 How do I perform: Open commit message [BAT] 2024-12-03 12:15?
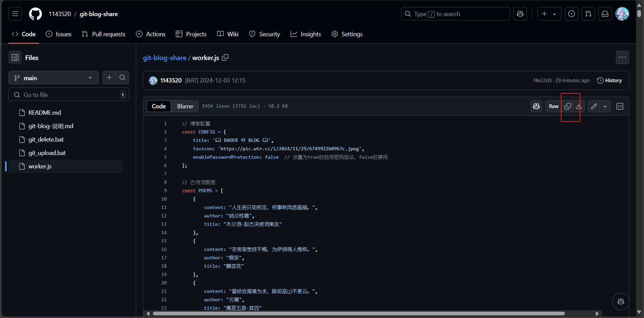click(215, 81)
